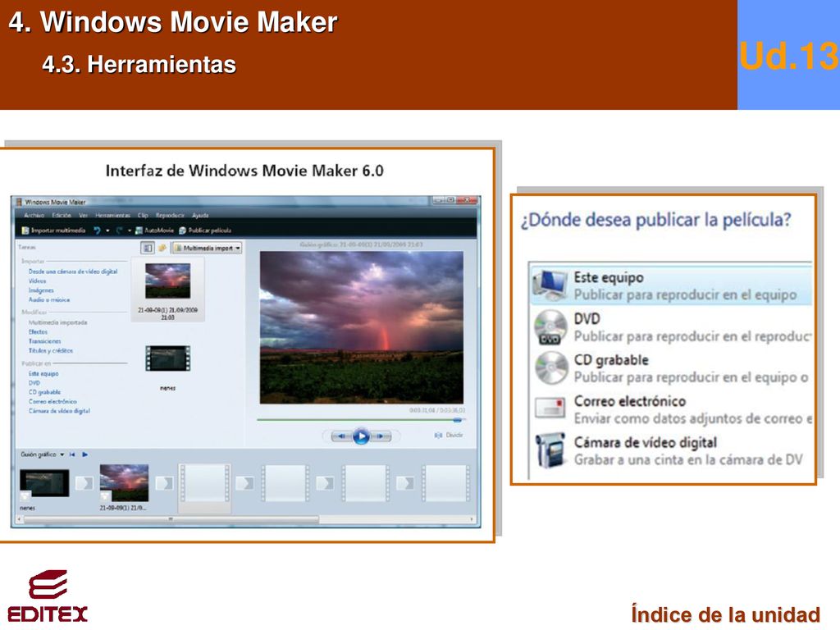Select the 'Correo electrónico' publish option
The height and width of the screenshot is (630, 840).
[x=672, y=410]
